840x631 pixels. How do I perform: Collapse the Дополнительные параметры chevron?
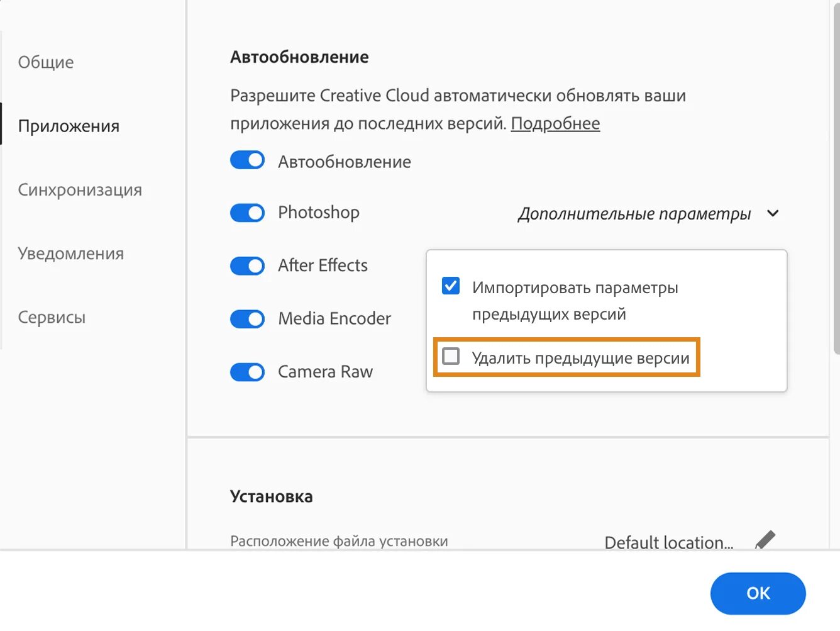773,213
